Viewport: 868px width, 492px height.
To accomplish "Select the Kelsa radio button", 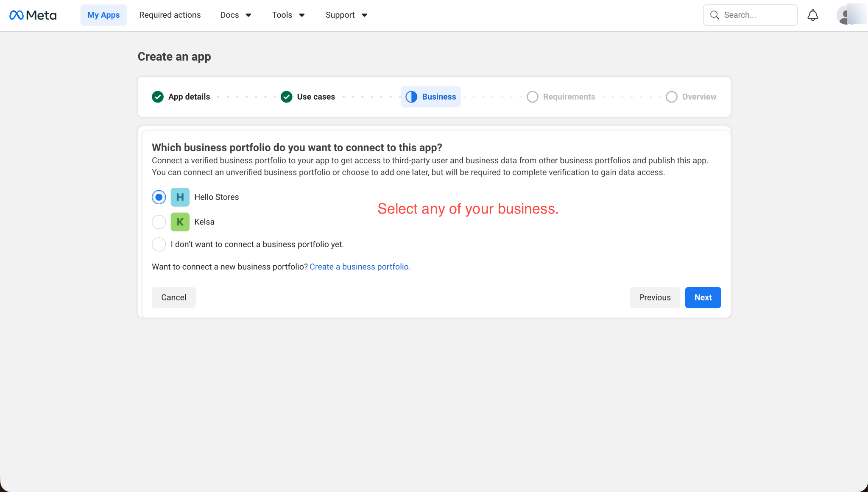I will pyautogui.click(x=159, y=222).
